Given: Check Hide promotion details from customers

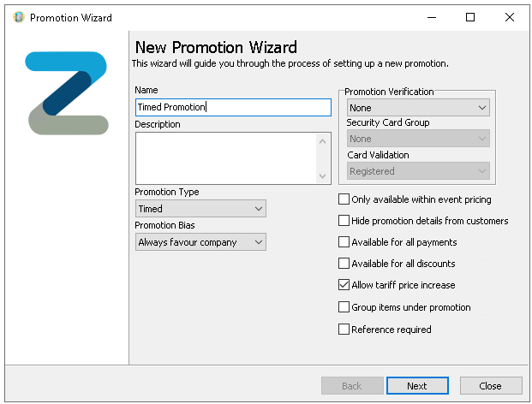Looking at the screenshot, I should (x=344, y=221).
